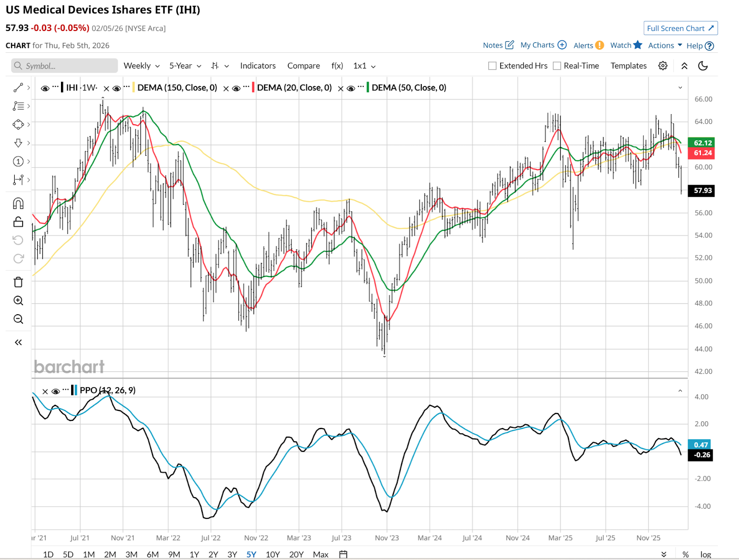
Task: Open the 1x1 grid layout dropdown
Action: 364,66
